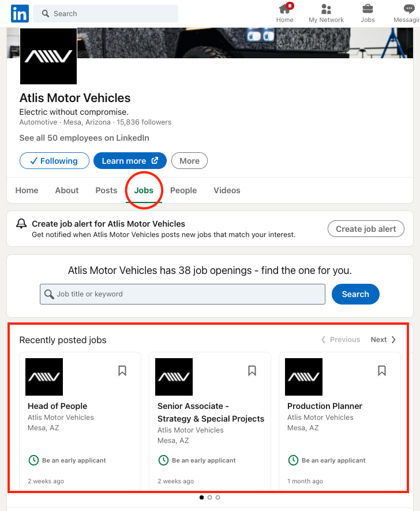This screenshot has width=420, height=511.
Task: Click magnifier icon in job keyword field
Action: 49,294
